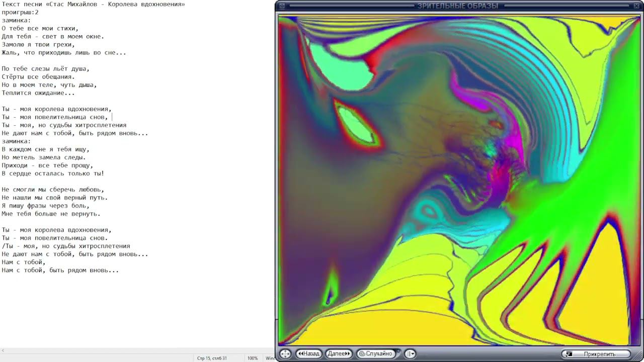Screen dimensions: 644x362
Task: Click the line 'Но в моем теле, чуть дыша,'
Action: 49,84
